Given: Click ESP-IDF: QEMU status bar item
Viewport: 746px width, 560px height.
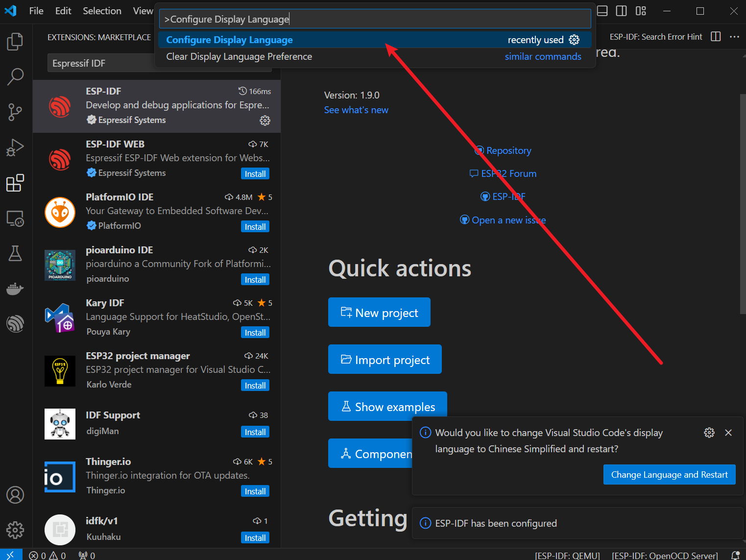Looking at the screenshot, I should click(567, 555).
